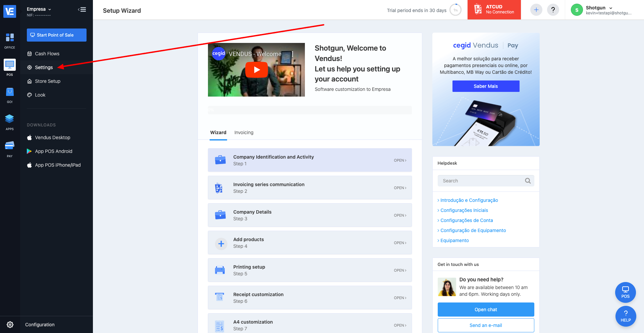Collapse the sidebar menu toggle icon

pos(82,10)
